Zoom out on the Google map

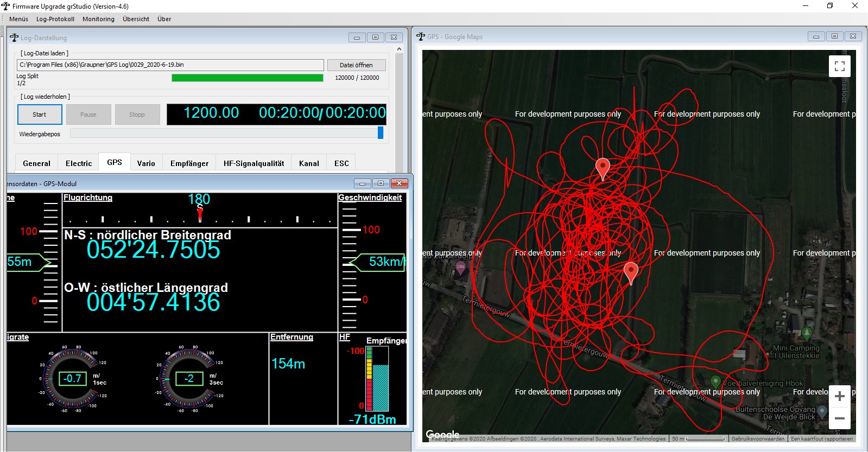point(839,418)
